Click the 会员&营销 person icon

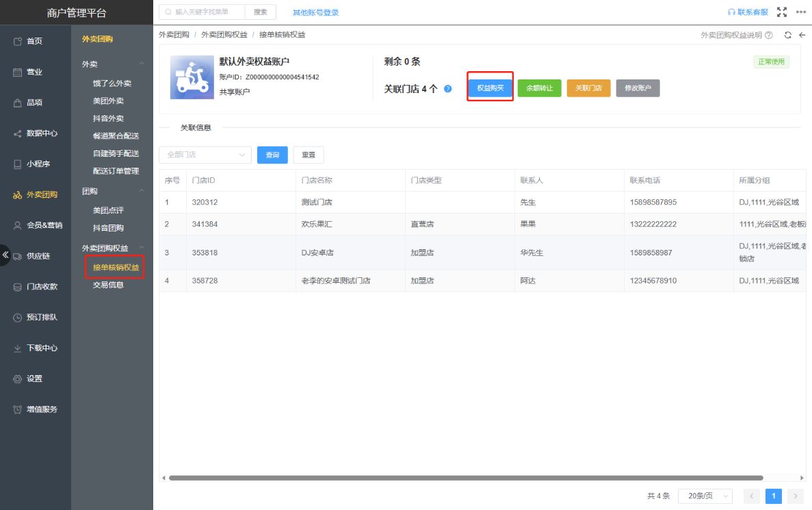17,225
